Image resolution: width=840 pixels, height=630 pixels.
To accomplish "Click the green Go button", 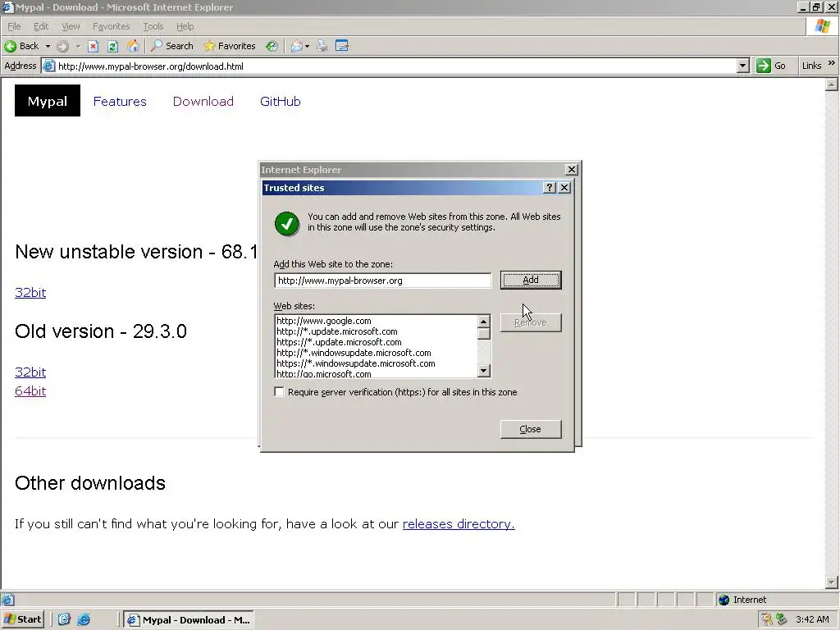I will point(771,66).
